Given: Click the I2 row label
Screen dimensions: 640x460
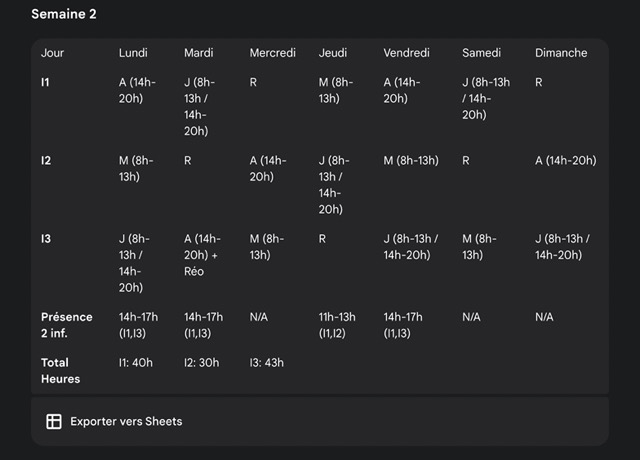Looking at the screenshot, I should (x=46, y=161).
